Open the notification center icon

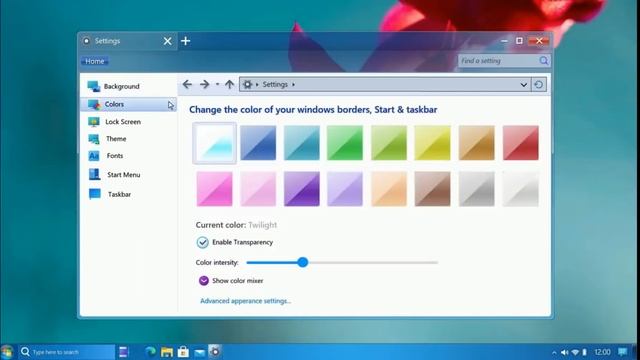[x=622, y=352]
